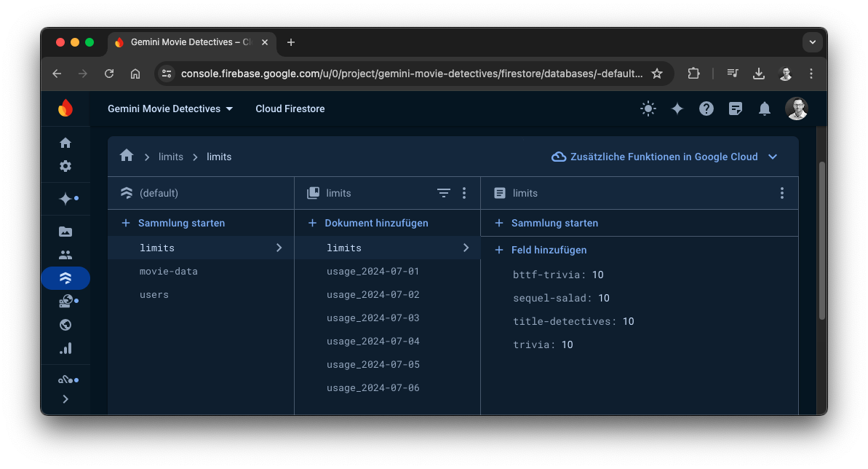Open the sidebar icon below Firestore

tap(68, 301)
